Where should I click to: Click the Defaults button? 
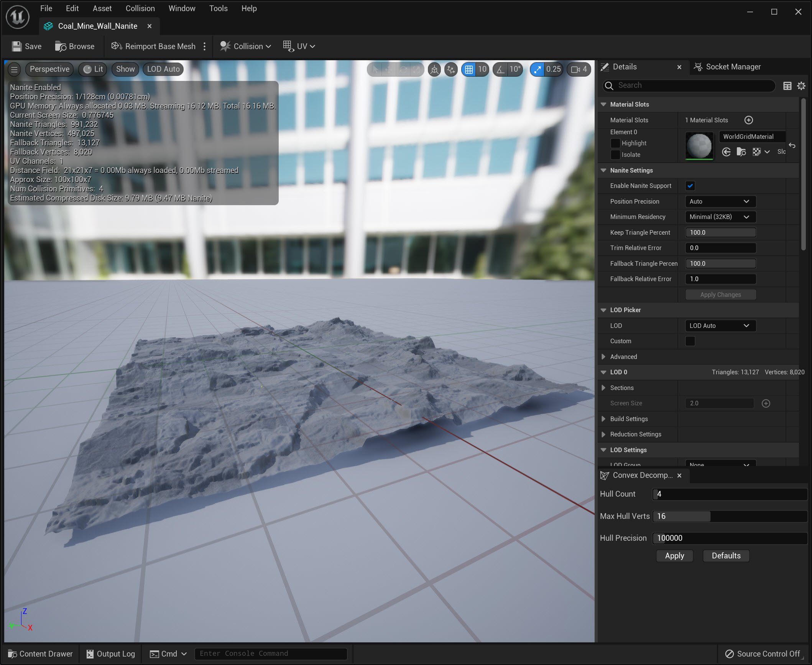tap(726, 556)
